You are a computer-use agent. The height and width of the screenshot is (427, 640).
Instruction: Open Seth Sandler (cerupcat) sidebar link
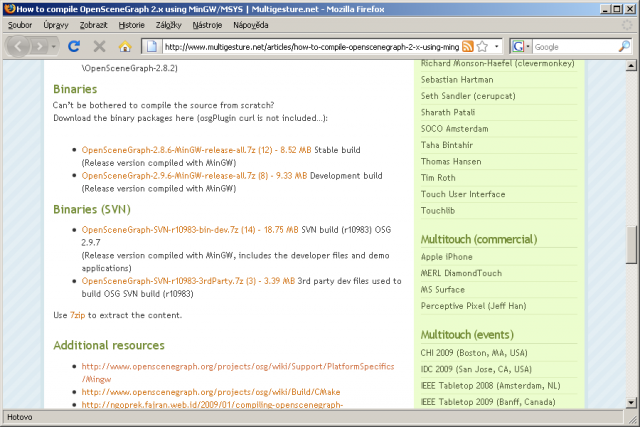tap(468, 96)
